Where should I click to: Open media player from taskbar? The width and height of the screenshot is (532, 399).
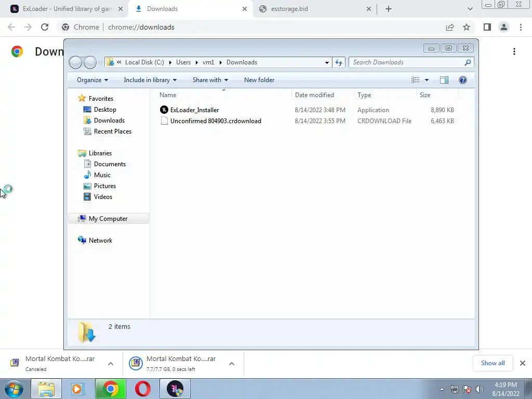[x=78, y=389]
